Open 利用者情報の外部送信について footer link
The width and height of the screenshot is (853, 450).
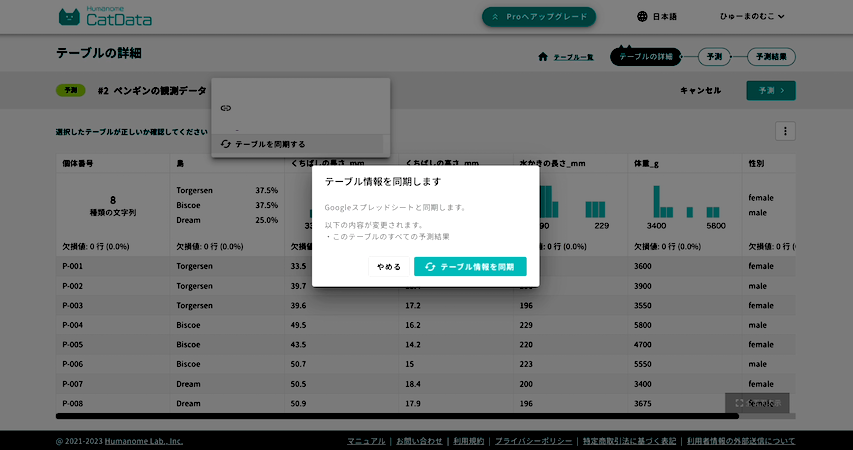(741, 441)
